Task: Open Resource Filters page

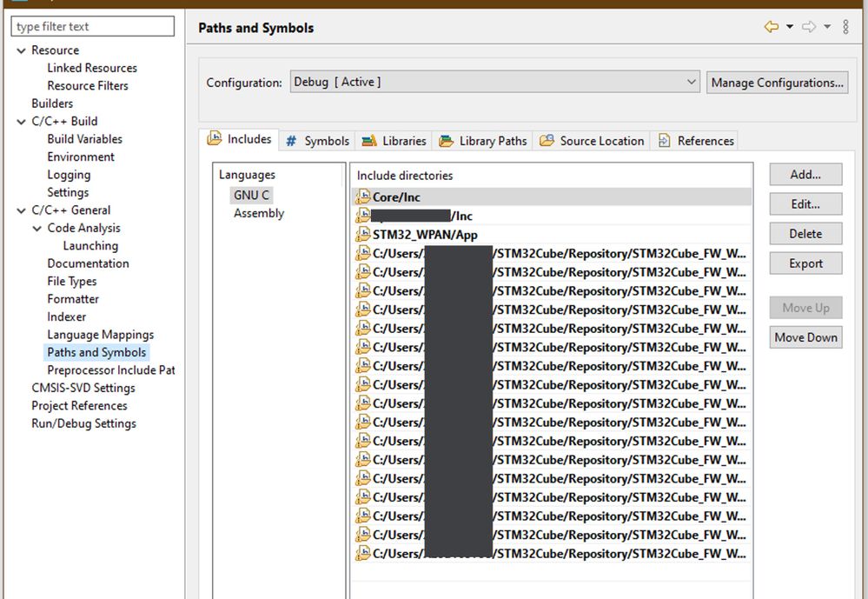Action: [88, 86]
